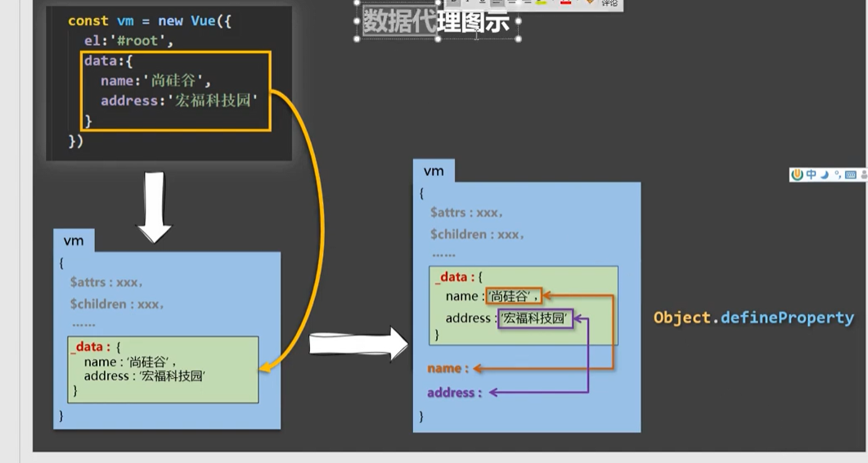Image resolution: width=868 pixels, height=463 pixels.
Task: Click the red font color swatch
Action: pyautogui.click(x=565, y=2)
